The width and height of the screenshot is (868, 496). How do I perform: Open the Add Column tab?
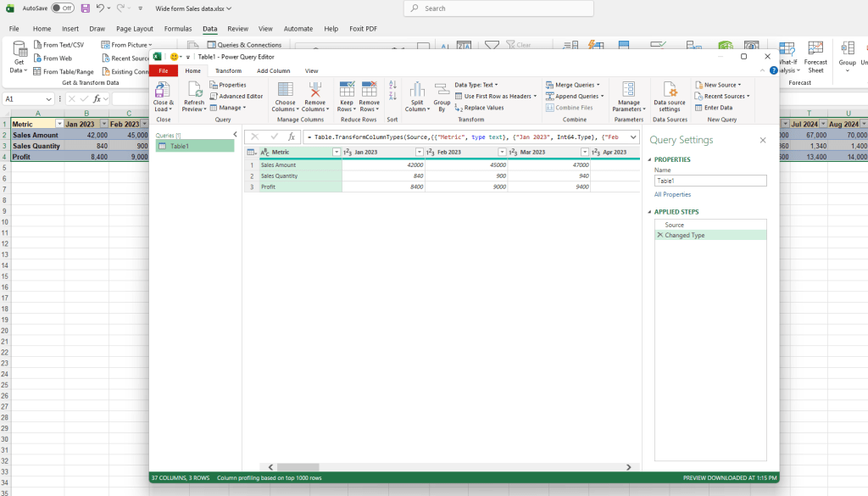click(274, 71)
